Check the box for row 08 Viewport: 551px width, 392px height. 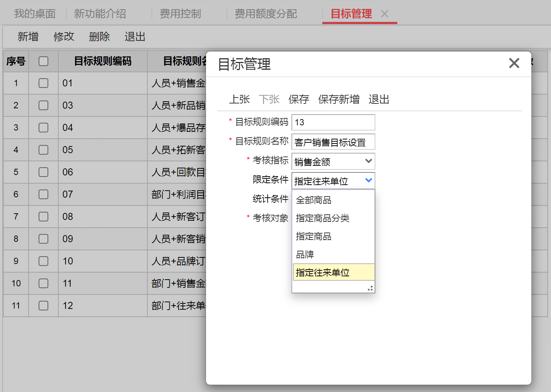(43, 217)
